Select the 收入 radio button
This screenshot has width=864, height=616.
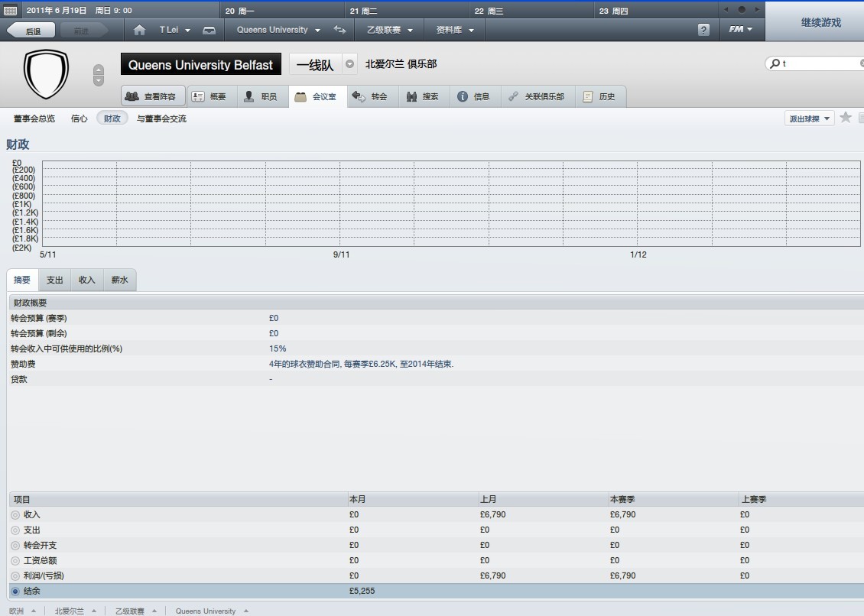[x=15, y=515]
